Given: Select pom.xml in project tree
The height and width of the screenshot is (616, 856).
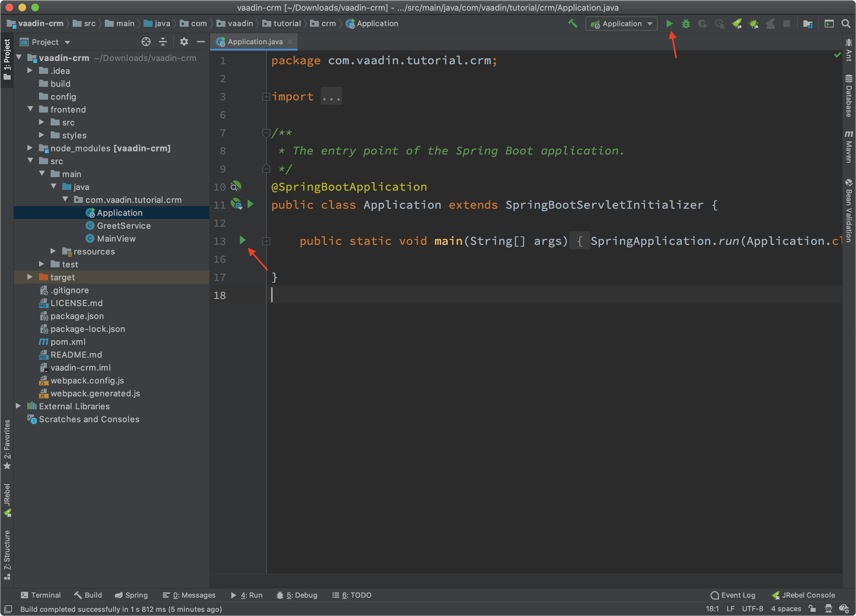Looking at the screenshot, I should point(68,342).
